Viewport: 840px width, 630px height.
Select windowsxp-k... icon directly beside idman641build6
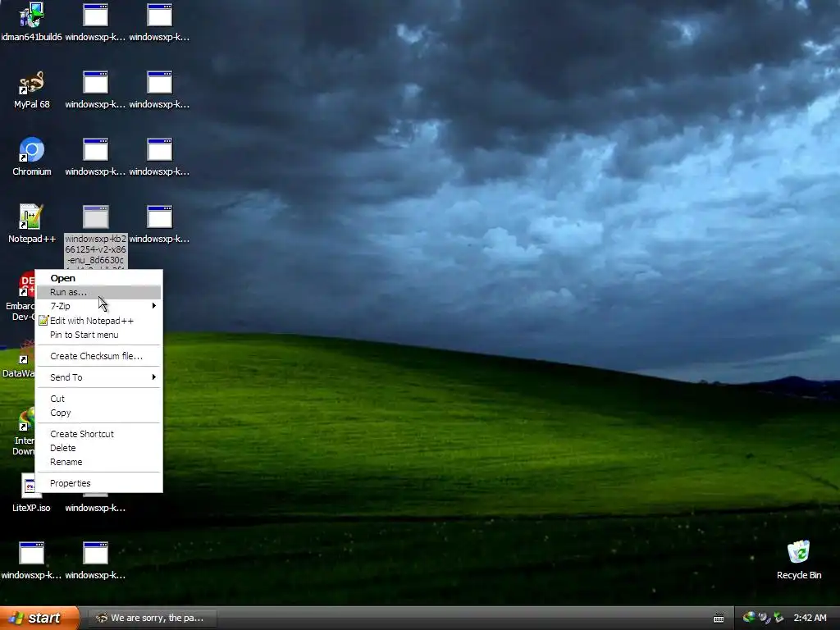click(x=95, y=15)
